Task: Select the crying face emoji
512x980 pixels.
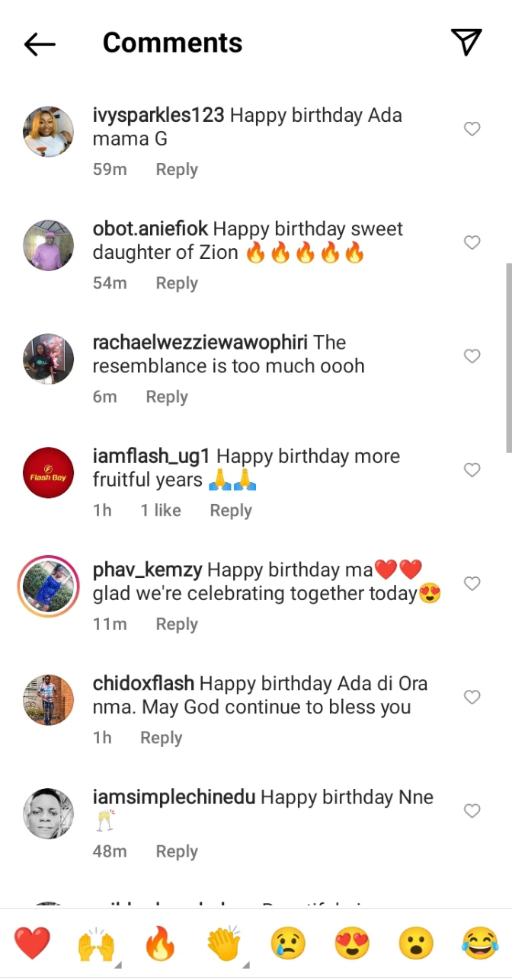Action: click(288, 944)
